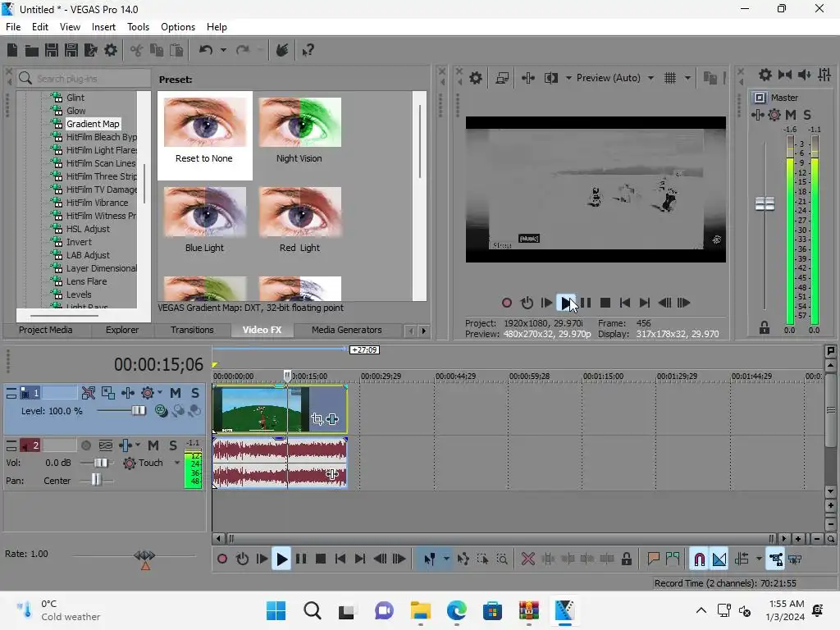Save project using the floppy disk icon
The height and width of the screenshot is (630, 840).
point(52,50)
